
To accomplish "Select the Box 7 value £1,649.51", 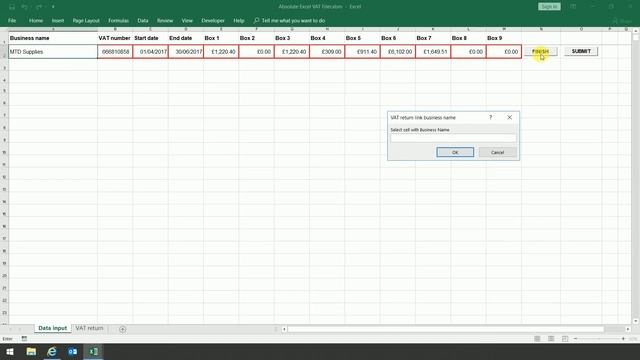I will 433,52.
